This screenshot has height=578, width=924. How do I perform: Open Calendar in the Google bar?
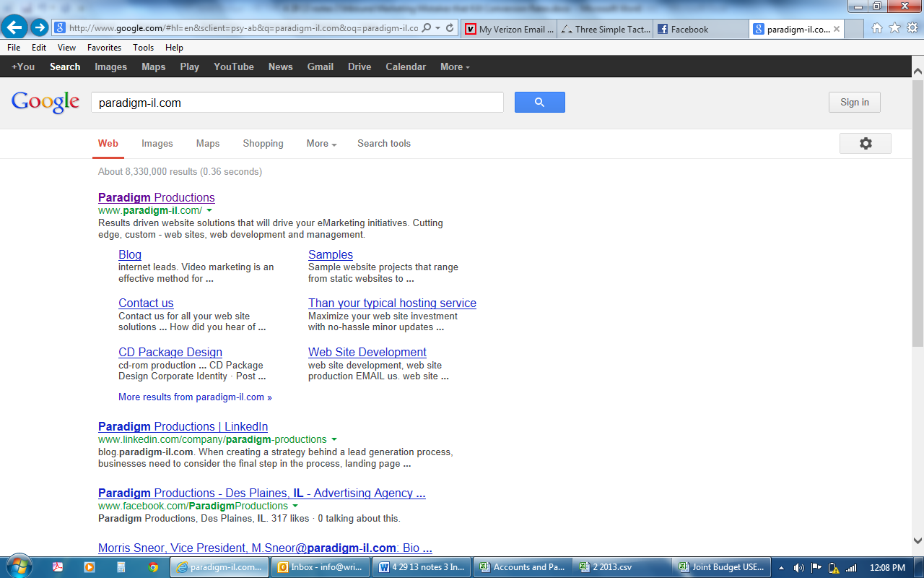[406, 66]
